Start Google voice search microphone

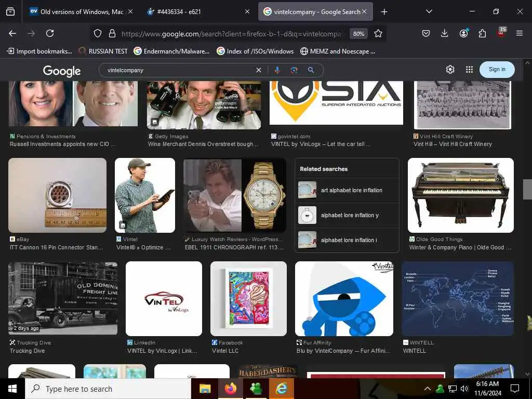[x=277, y=70]
